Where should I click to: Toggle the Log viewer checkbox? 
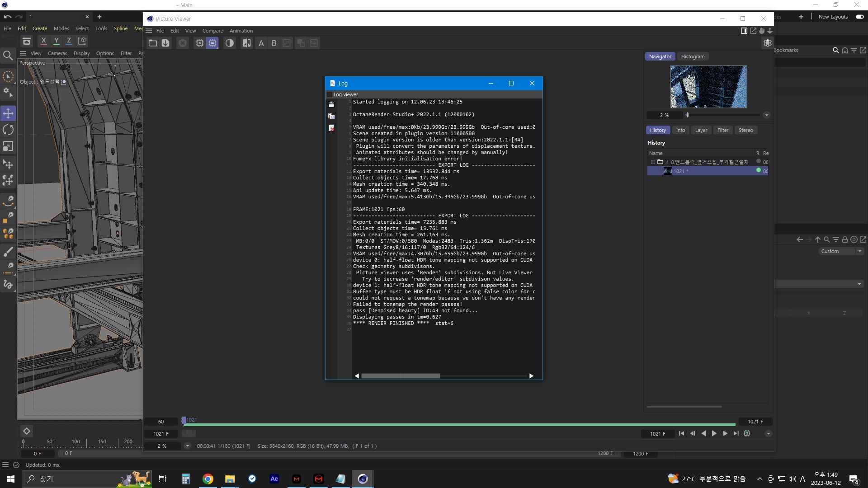[330, 94]
